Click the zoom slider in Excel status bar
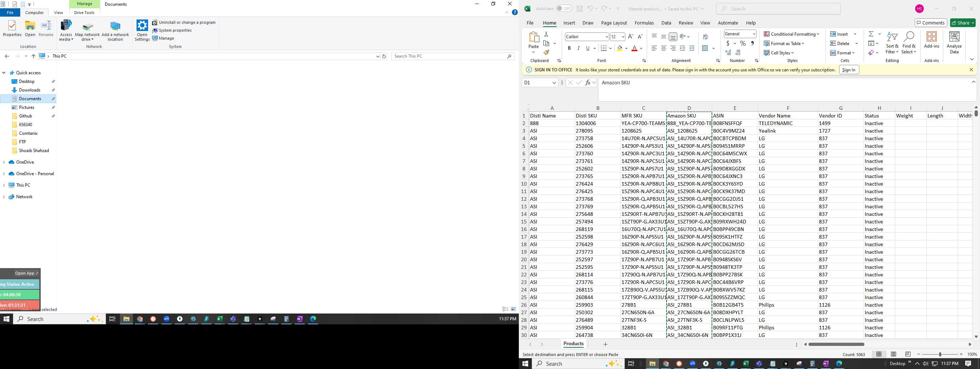The width and height of the screenshot is (980, 369). pyautogui.click(x=940, y=354)
